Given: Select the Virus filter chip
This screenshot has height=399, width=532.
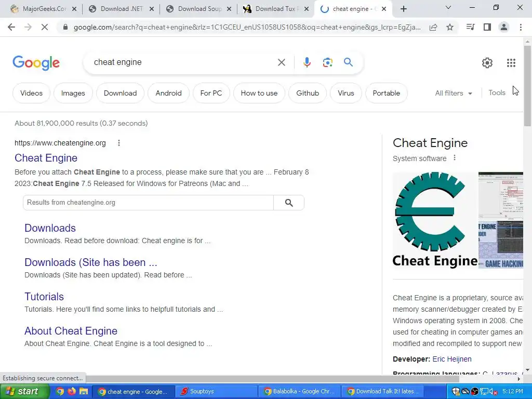Looking at the screenshot, I should pyautogui.click(x=345, y=93).
